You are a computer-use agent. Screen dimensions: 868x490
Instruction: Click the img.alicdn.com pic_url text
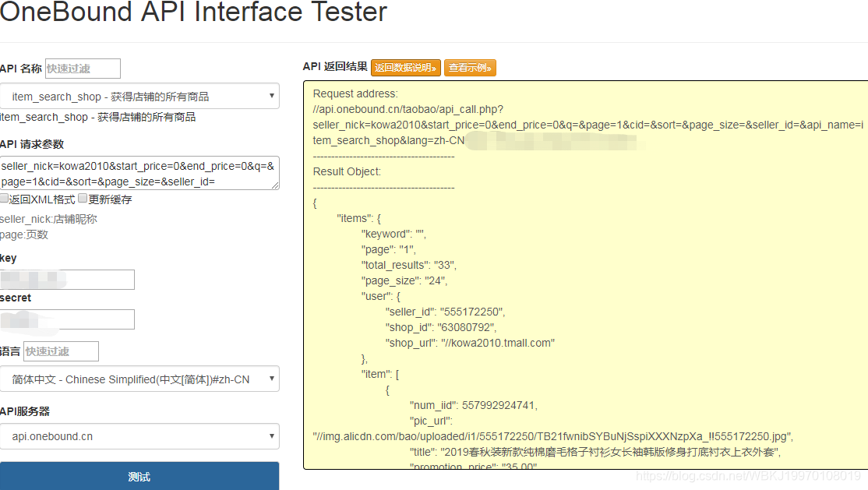pyautogui.click(x=553, y=436)
